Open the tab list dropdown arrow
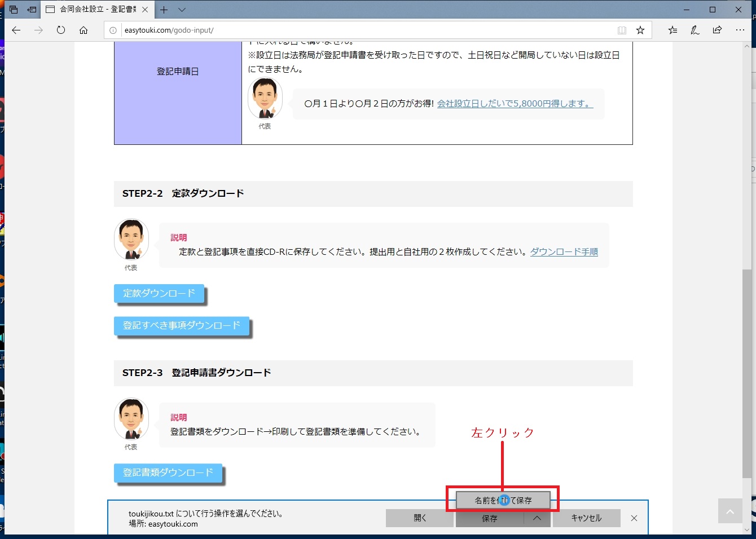The height and width of the screenshot is (539, 756). point(182,10)
